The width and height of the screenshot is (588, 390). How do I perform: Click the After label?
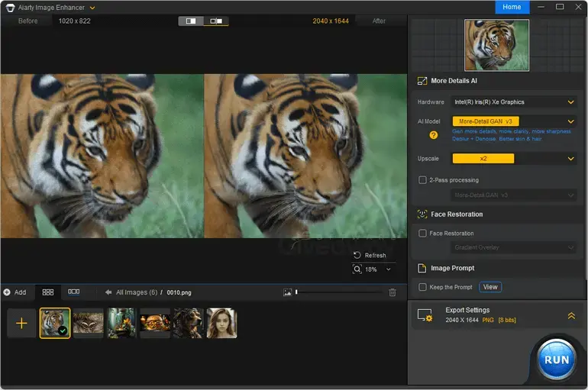click(379, 21)
